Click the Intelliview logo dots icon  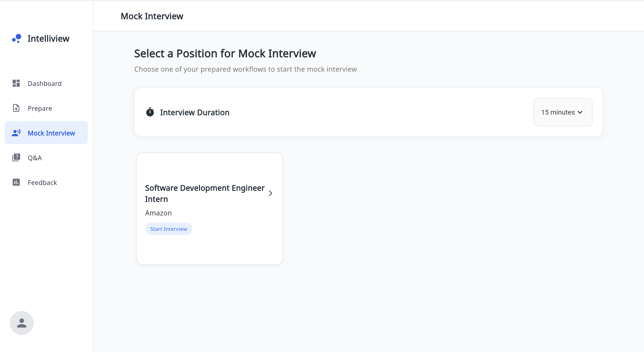17,38
